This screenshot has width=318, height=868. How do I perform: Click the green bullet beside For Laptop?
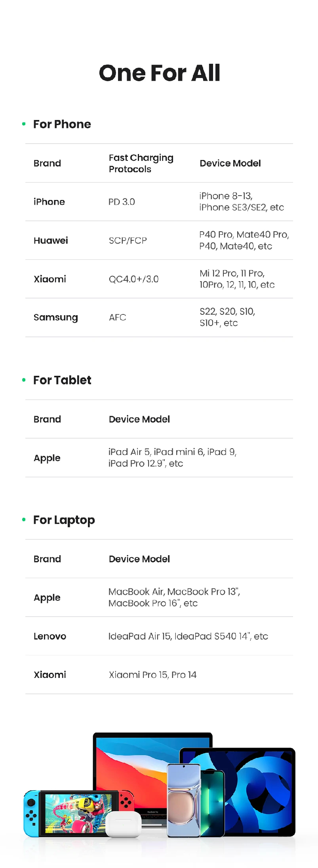coord(24,520)
